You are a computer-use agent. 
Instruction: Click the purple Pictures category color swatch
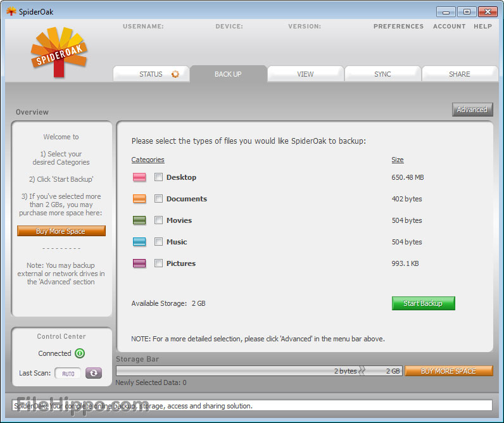(x=139, y=263)
